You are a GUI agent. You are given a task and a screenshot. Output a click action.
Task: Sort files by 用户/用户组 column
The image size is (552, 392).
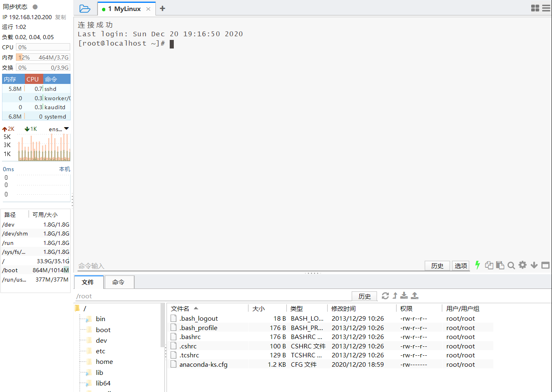(x=468, y=309)
